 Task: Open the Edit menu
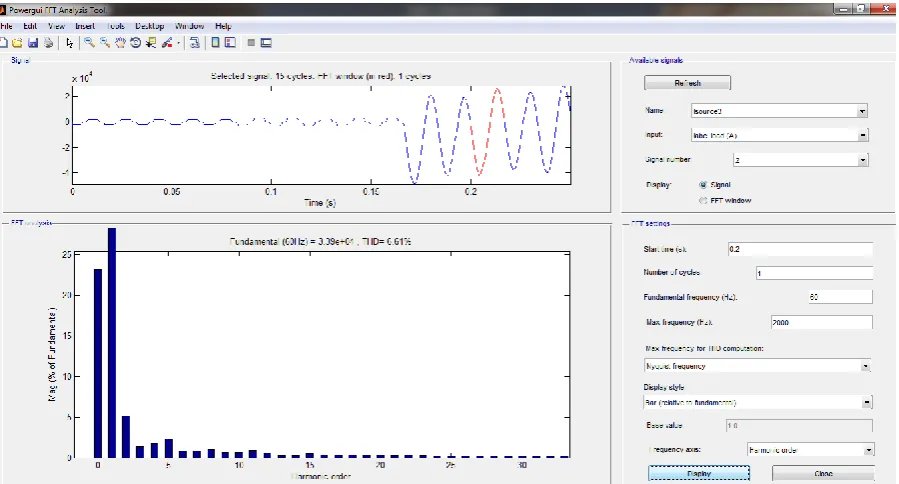(30, 26)
